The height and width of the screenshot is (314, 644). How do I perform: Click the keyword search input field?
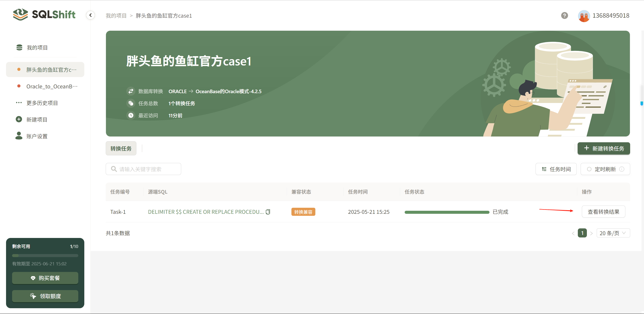click(x=143, y=169)
